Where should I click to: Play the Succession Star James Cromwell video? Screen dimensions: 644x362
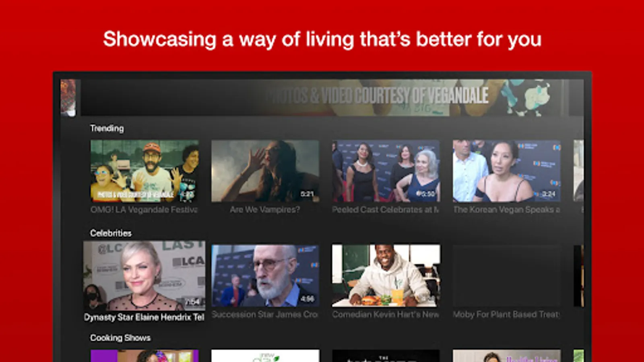[265, 276]
